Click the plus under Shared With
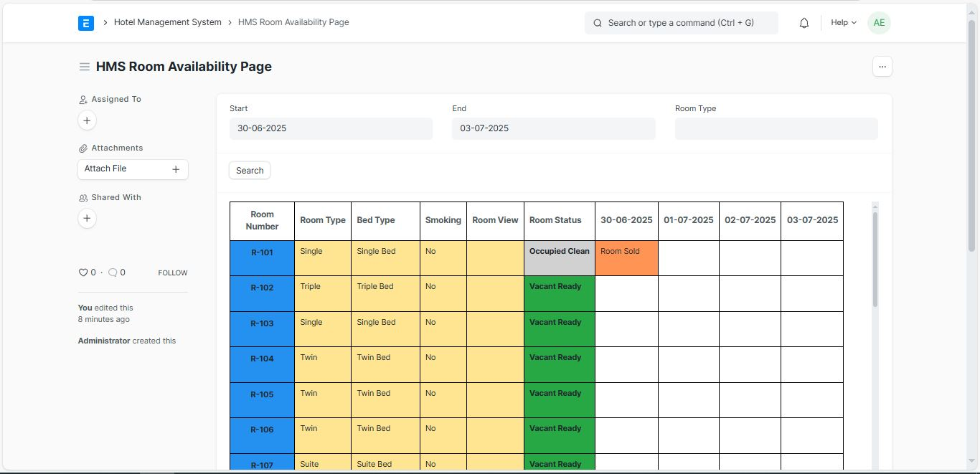 pyautogui.click(x=87, y=219)
